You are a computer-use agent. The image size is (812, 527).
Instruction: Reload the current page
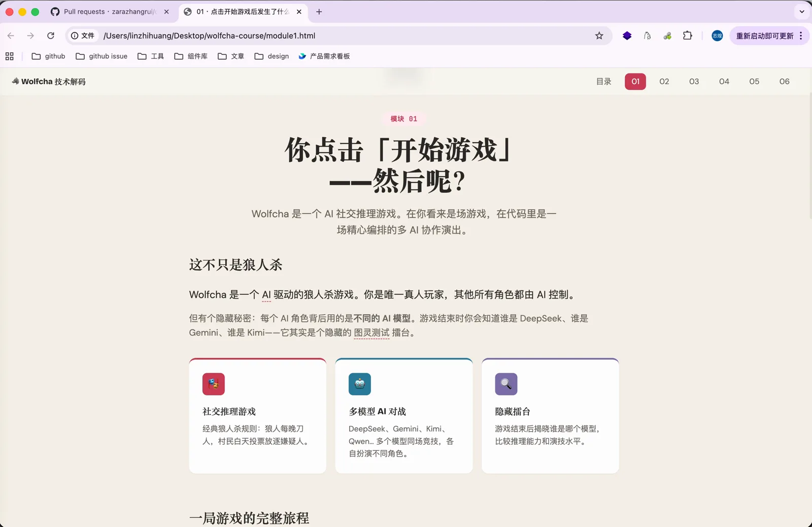tap(51, 36)
